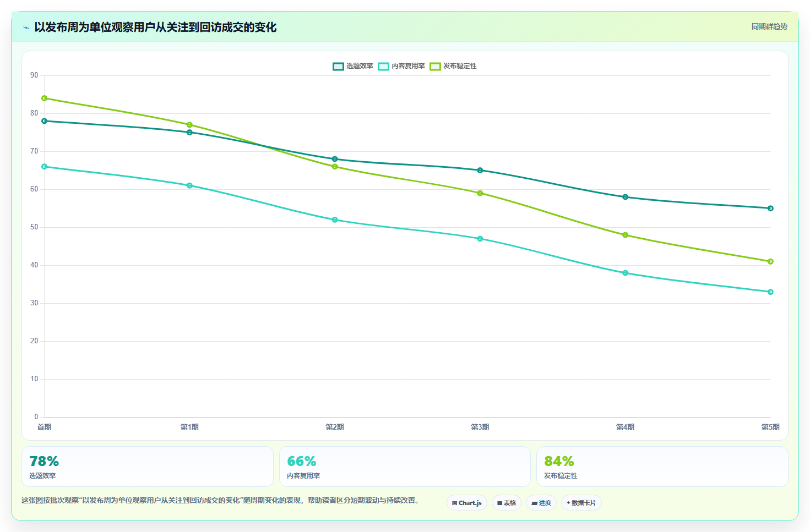
Task: Click the lightning icon beside the chart title
Action: pyautogui.click(x=26, y=28)
